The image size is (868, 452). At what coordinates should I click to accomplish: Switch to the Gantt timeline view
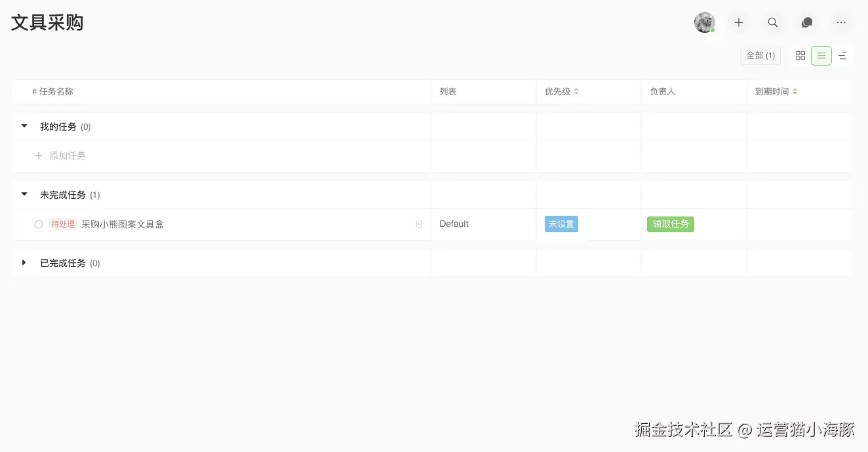[x=842, y=56]
